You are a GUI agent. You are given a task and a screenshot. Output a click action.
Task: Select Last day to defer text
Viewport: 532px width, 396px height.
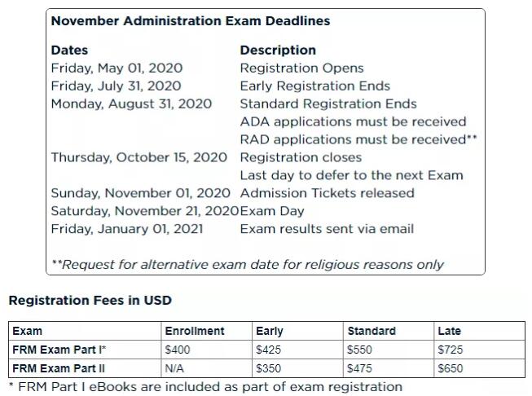coord(350,175)
